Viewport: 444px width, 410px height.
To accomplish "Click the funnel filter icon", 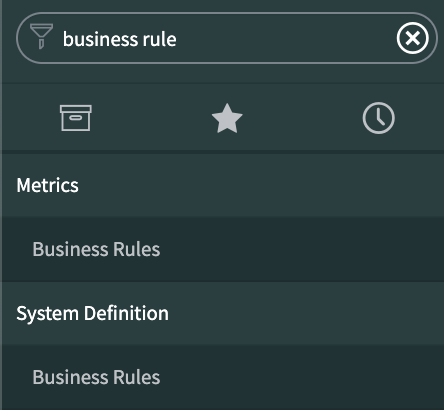I will 41,36.
